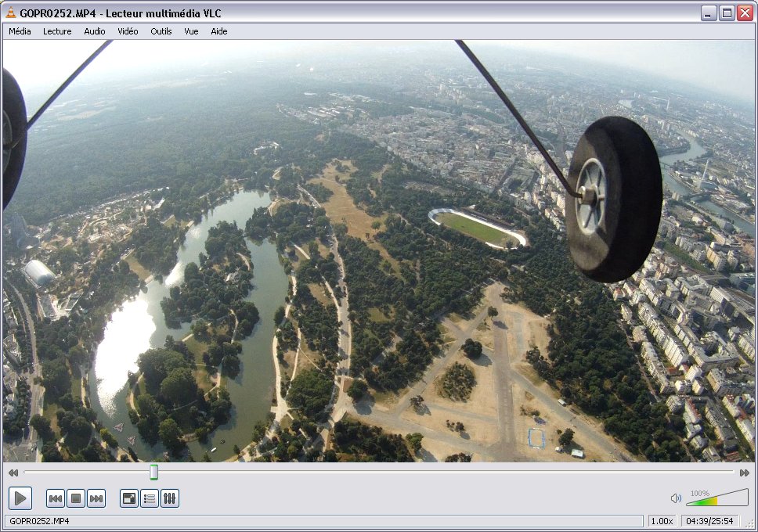
Task: Open the Audio menu
Action: [x=94, y=31]
